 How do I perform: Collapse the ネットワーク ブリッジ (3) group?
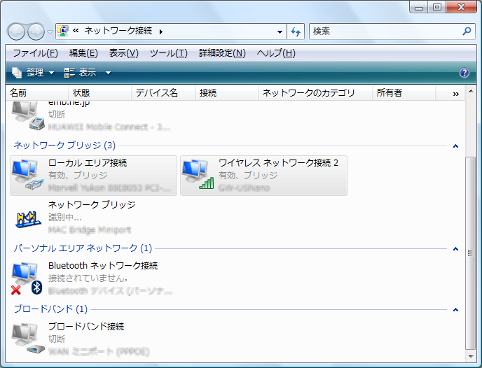[456, 146]
